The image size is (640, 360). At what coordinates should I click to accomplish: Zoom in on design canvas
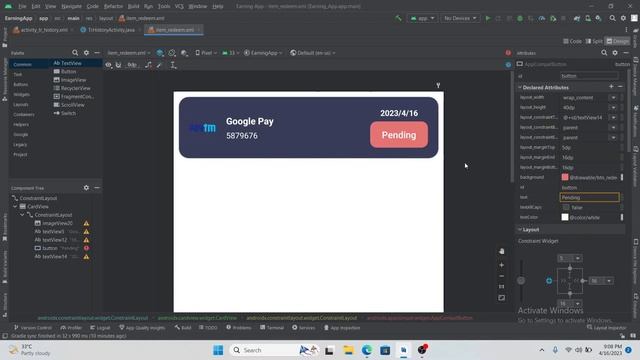point(502,265)
